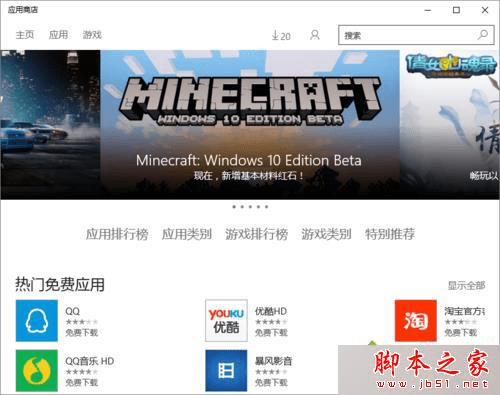Open the QQ音乐 HD app icon
The width and height of the screenshot is (500, 395).
37,370
